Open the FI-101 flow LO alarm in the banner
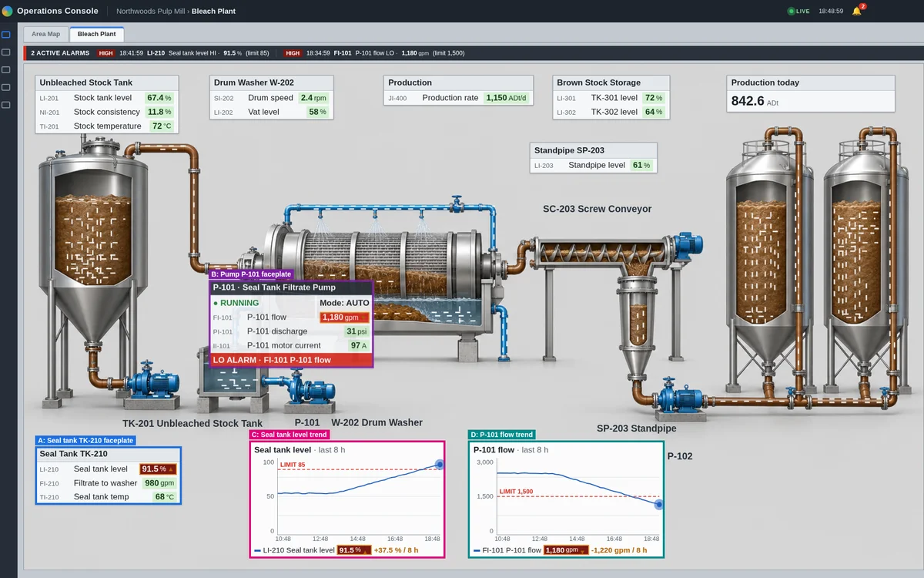 tap(374, 53)
